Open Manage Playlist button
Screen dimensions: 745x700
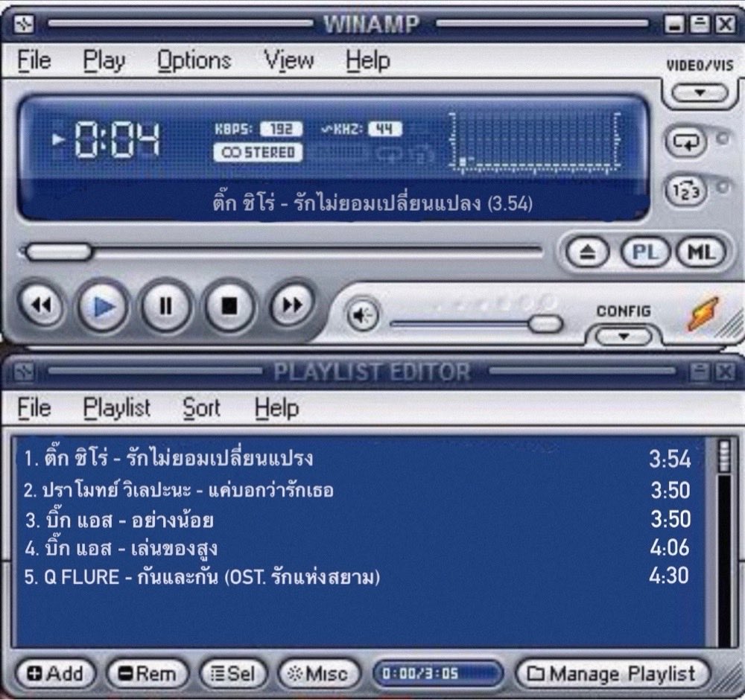pyautogui.click(x=612, y=673)
